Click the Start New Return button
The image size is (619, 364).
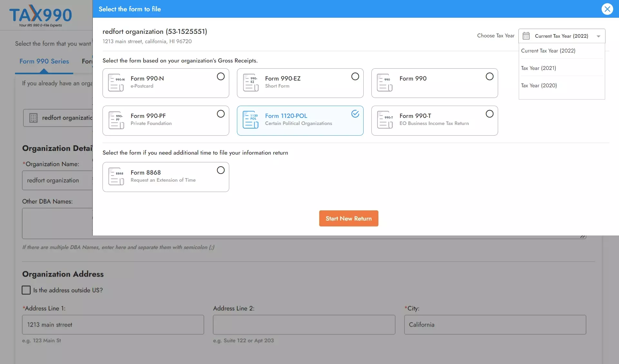pyautogui.click(x=349, y=218)
